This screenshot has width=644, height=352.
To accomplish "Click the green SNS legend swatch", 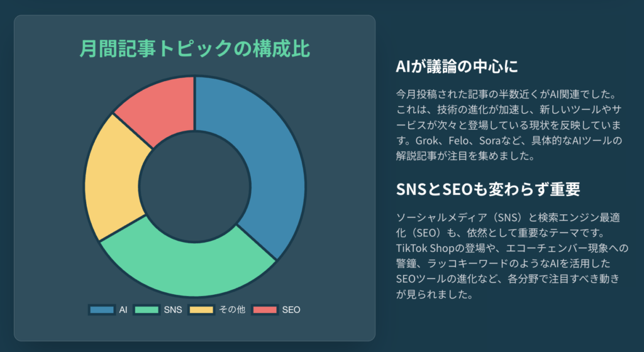I will (146, 310).
